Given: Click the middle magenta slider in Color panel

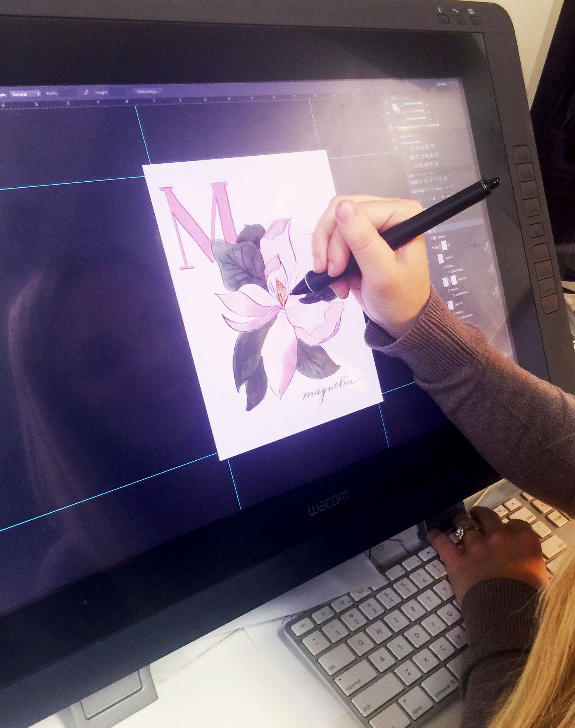Looking at the screenshot, I should click(x=414, y=111).
